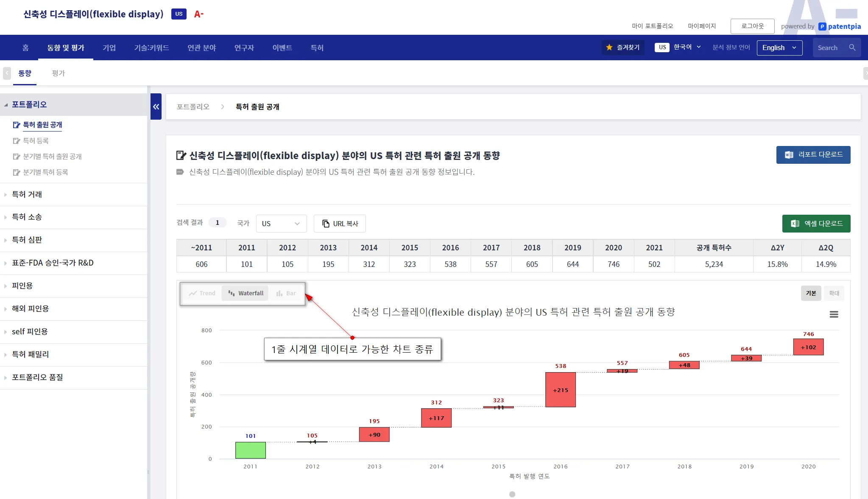Switch chart view to Bar
The height and width of the screenshot is (499, 868).
tap(286, 293)
